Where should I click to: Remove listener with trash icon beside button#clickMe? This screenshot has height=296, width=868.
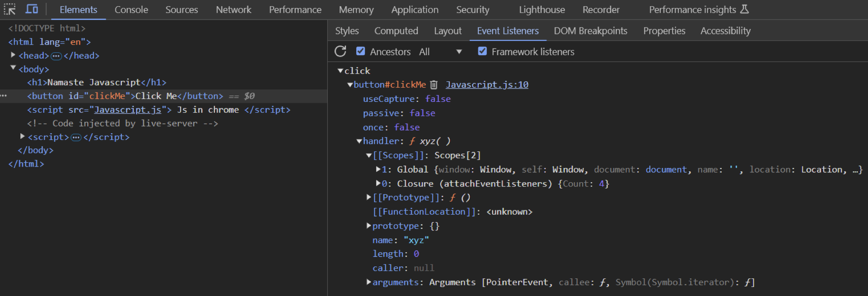coord(434,85)
